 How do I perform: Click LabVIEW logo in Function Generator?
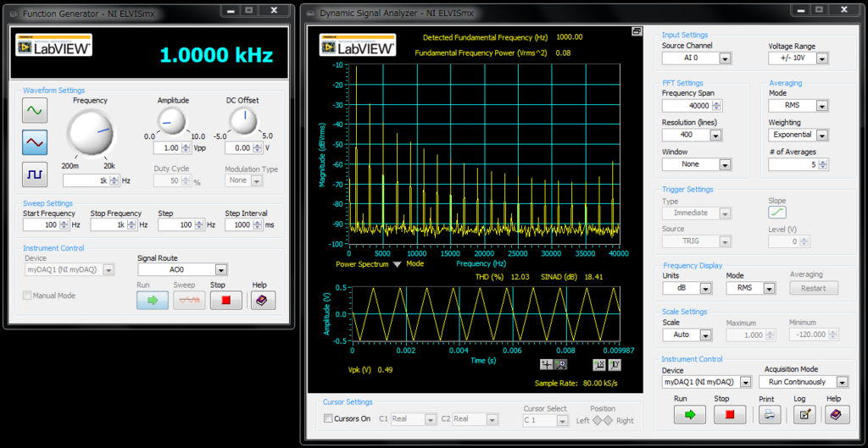coord(53,46)
